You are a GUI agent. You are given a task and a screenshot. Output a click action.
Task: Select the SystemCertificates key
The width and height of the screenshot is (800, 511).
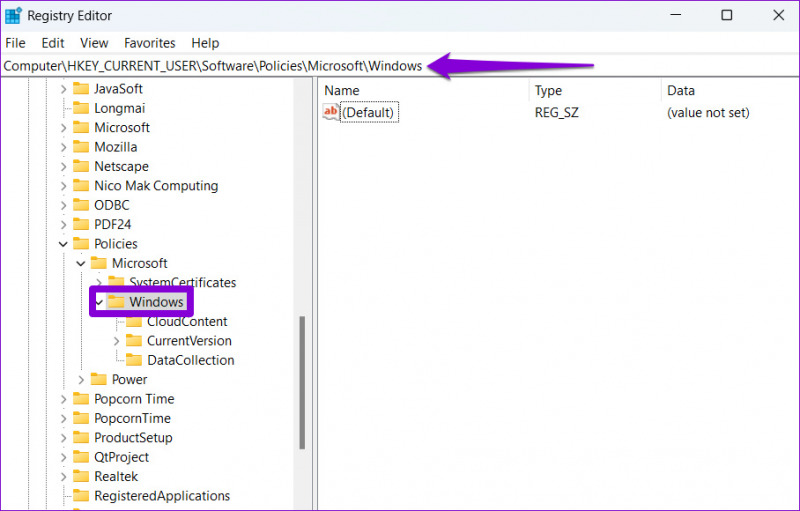click(x=182, y=283)
